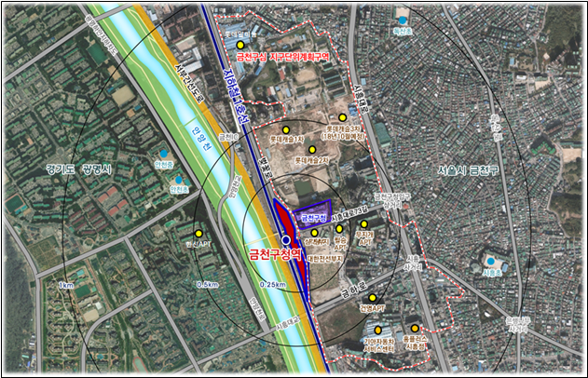Click the 한신APT text label
The height and width of the screenshot is (378, 588).
coord(198,244)
